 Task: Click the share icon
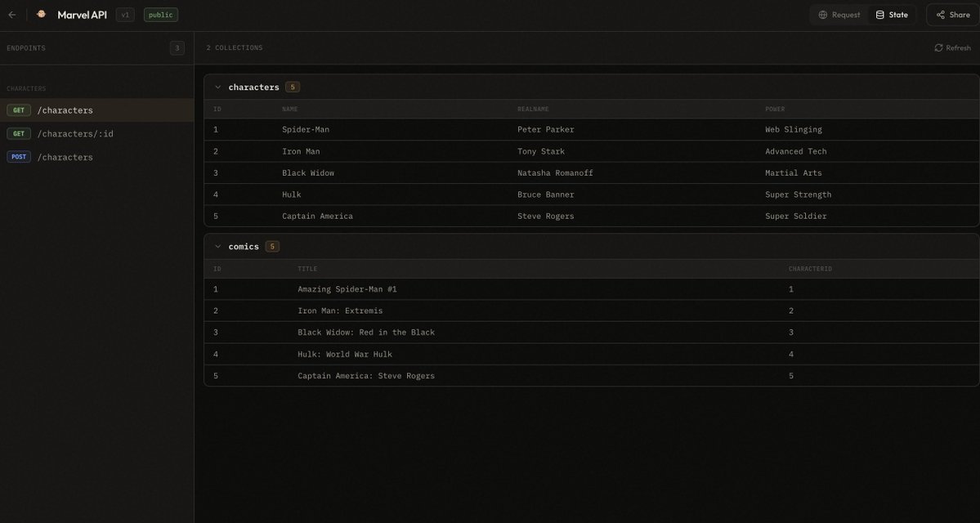tap(941, 15)
